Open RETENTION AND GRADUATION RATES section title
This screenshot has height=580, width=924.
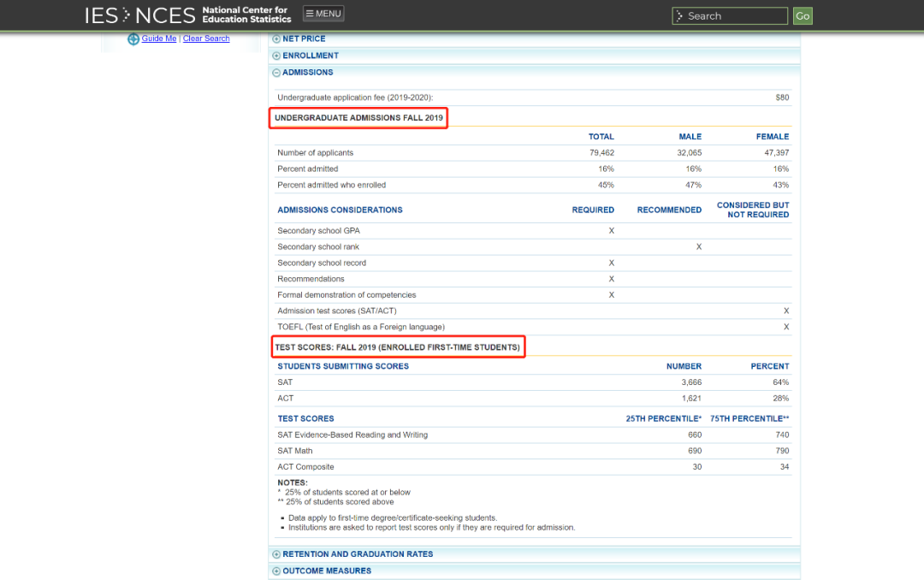coord(358,554)
